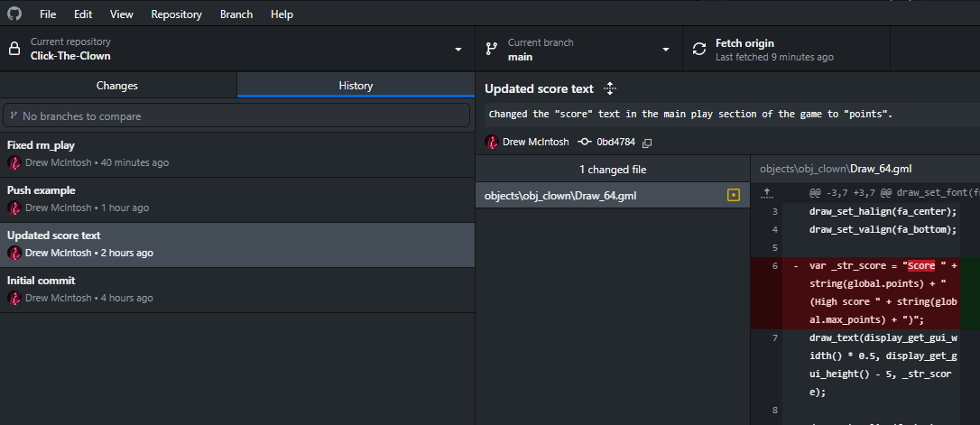Click the modified status icon on Draw_64.gml

point(733,196)
